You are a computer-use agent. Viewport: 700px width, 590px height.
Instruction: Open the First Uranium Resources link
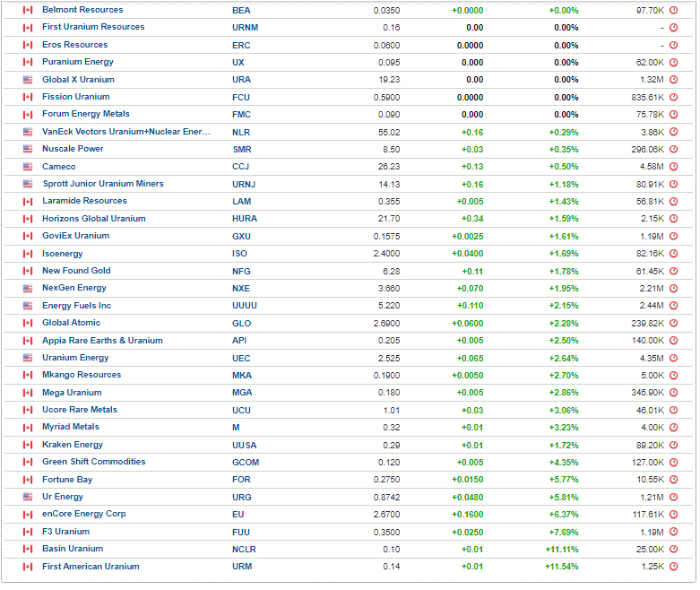(x=93, y=27)
